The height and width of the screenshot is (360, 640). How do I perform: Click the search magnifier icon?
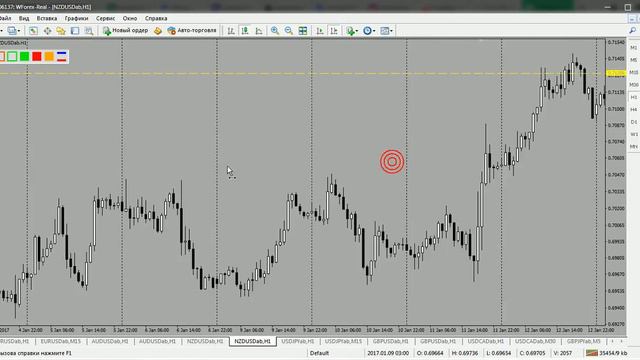(x=632, y=31)
